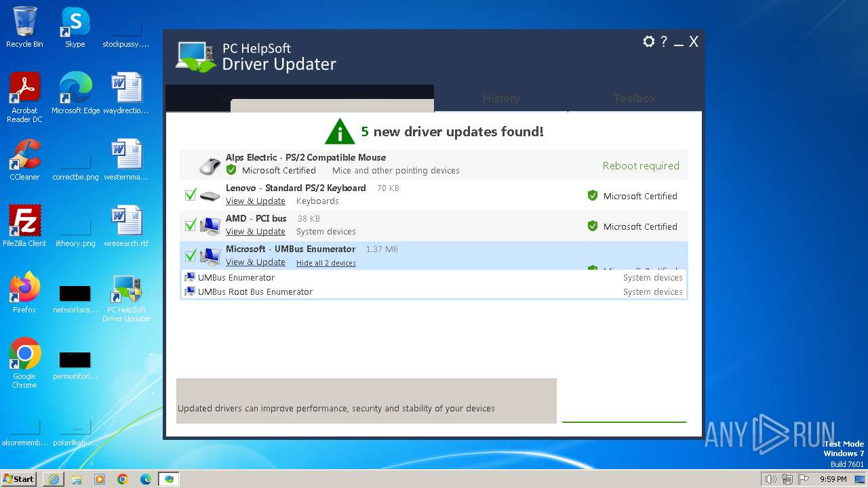This screenshot has height=488, width=868.
Task: Toggle checkbox for AMD PCI bus
Action: [x=191, y=225]
